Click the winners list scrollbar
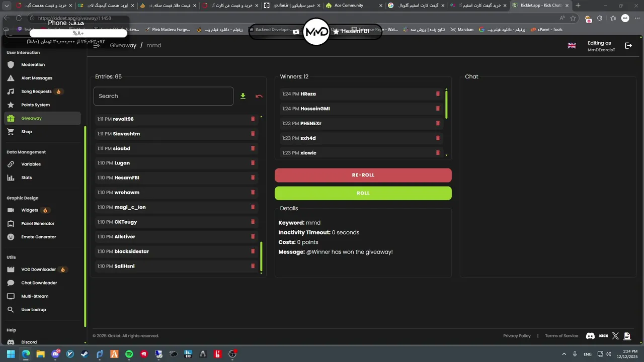Screen dimensions: 644x362 tap(446, 105)
